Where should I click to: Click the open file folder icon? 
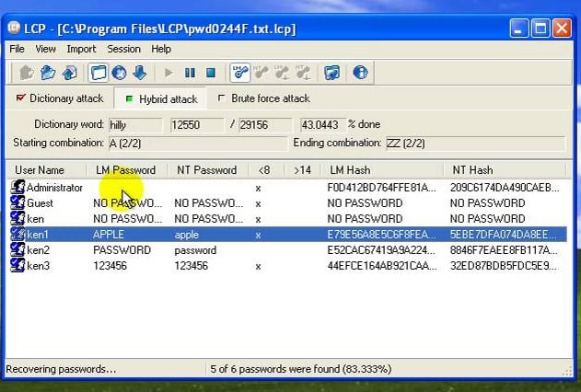(x=48, y=73)
